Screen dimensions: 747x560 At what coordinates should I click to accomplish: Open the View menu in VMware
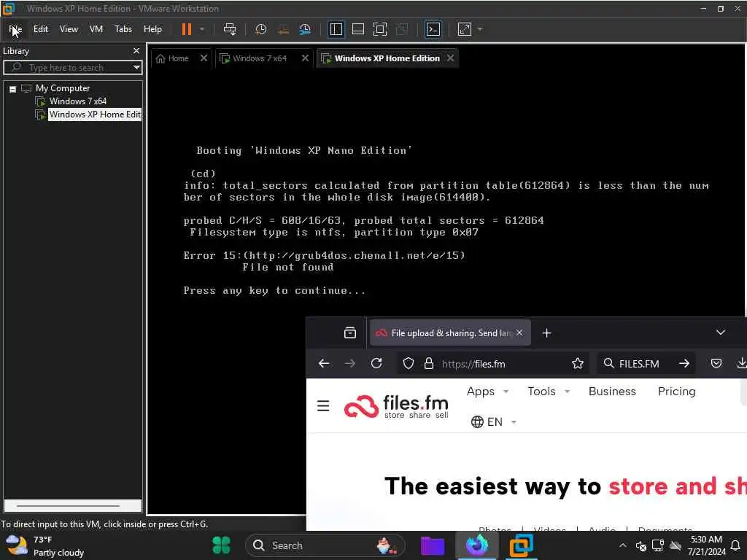[x=69, y=29]
